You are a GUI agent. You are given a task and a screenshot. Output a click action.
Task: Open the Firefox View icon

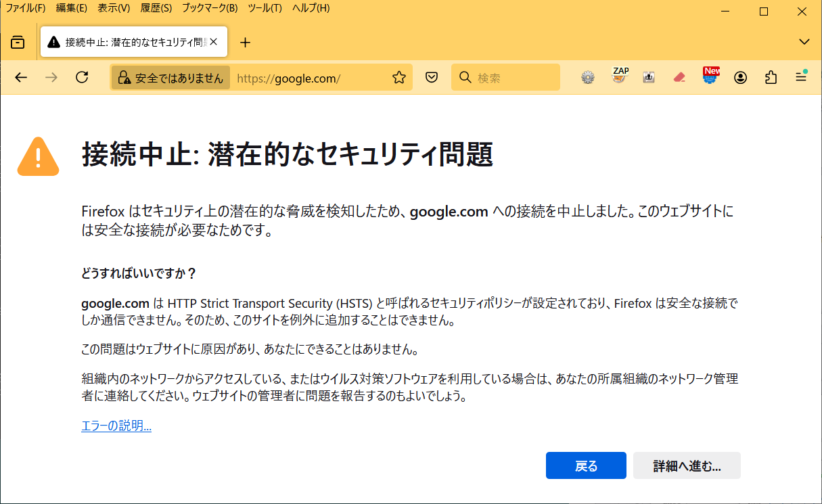(x=18, y=43)
